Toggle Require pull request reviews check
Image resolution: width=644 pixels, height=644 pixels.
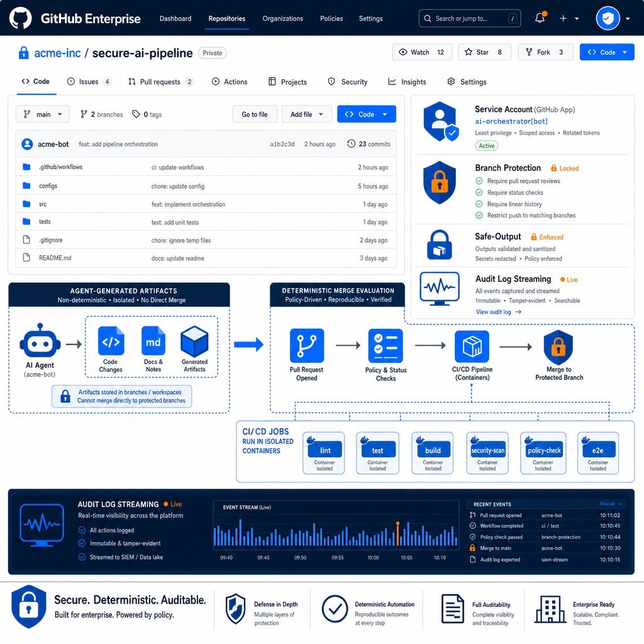(x=479, y=180)
